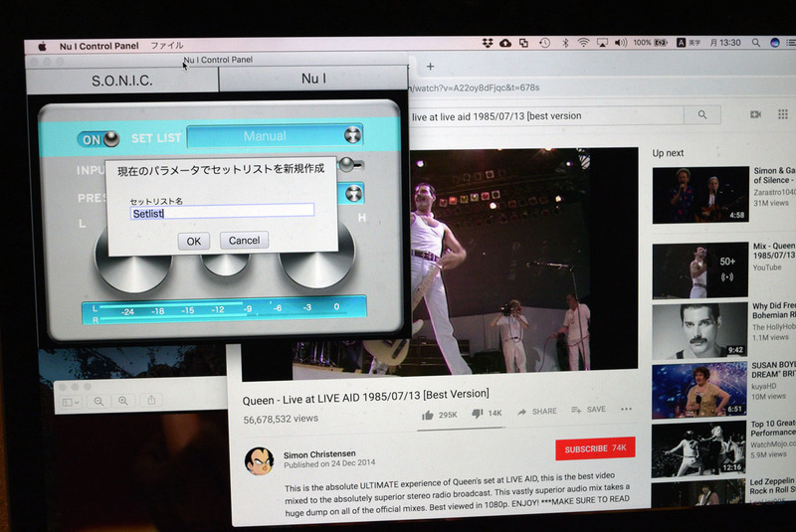This screenshot has width=796, height=532.
Task: Click the cloud upload menu bar icon
Action: pos(505,43)
